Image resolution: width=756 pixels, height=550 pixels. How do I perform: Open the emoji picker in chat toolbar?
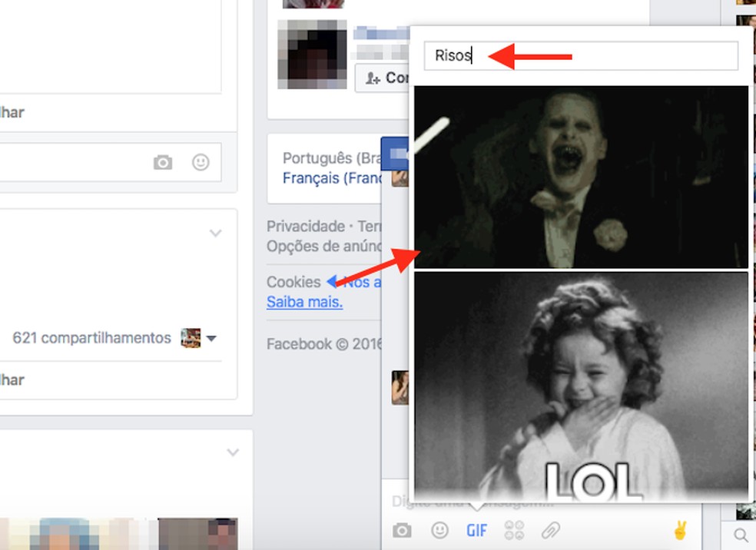(439, 530)
